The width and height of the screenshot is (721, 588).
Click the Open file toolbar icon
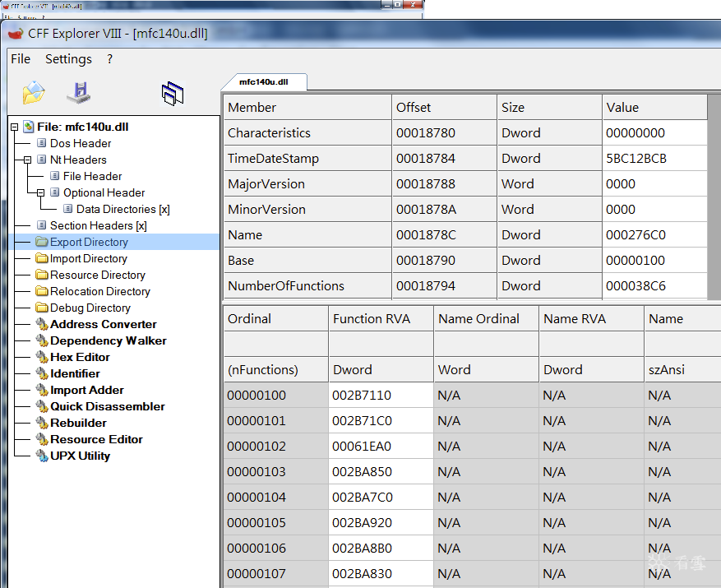[x=34, y=92]
